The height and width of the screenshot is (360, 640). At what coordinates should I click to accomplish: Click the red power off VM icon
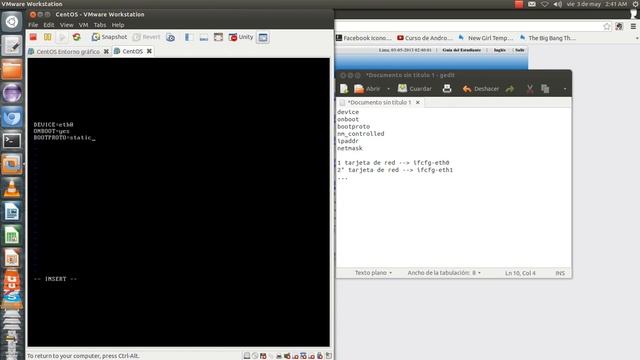click(33, 37)
